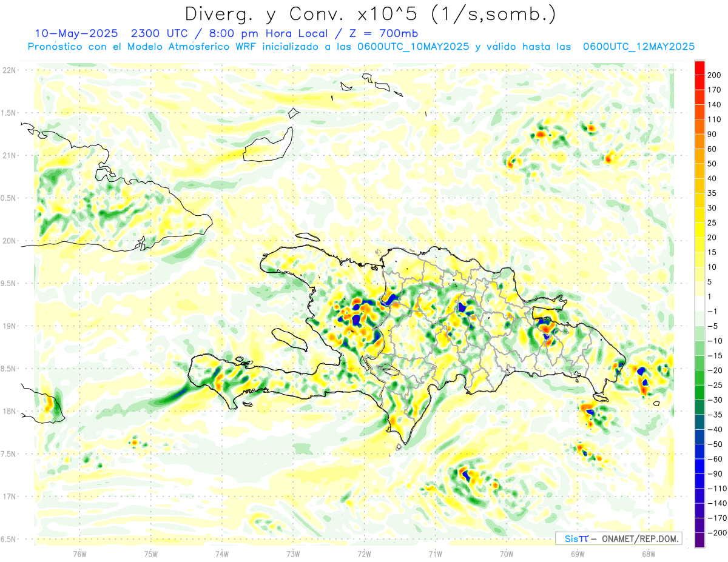728x562 pixels.
Task: Click the "75W" longitude label
Action: tap(151, 554)
